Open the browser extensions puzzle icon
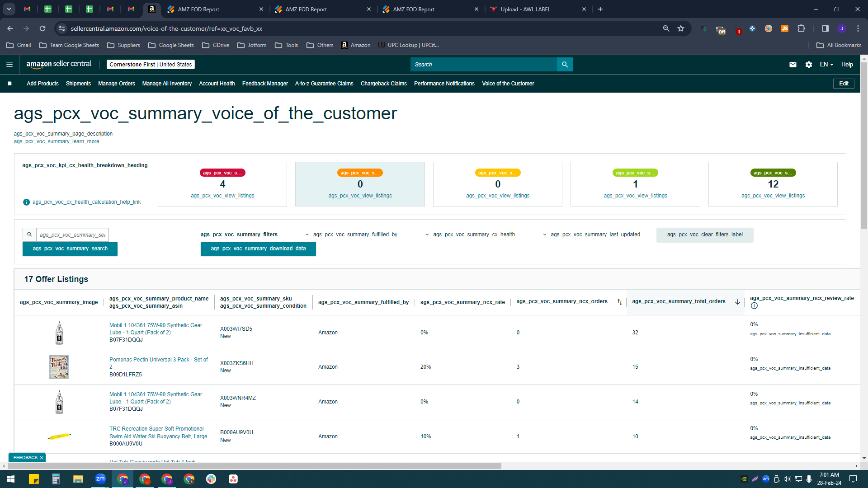Image resolution: width=868 pixels, height=488 pixels. [802, 28]
